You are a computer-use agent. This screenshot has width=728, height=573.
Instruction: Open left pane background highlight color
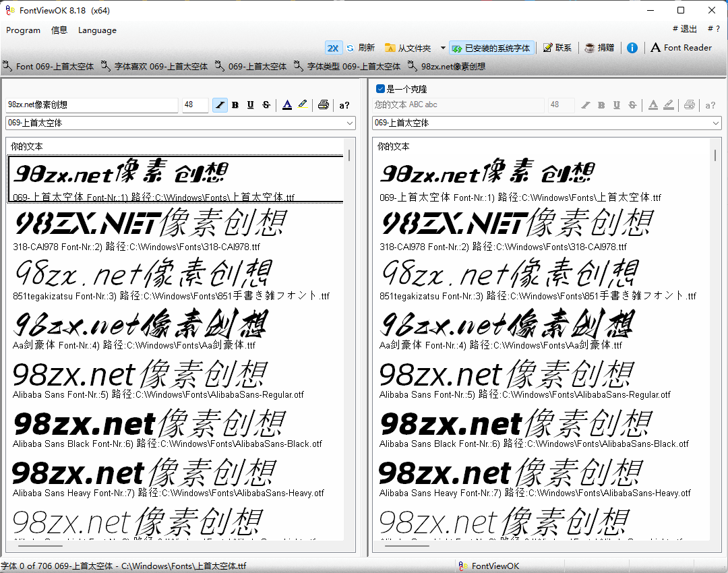303,105
